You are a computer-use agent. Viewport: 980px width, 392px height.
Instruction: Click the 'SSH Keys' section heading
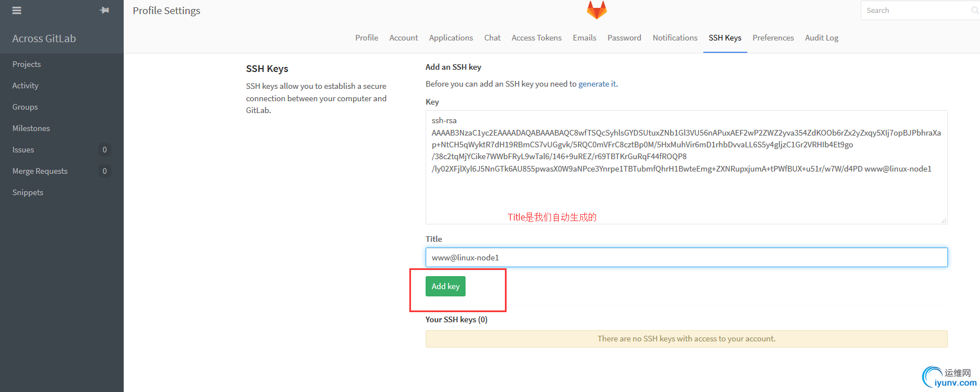pos(267,69)
